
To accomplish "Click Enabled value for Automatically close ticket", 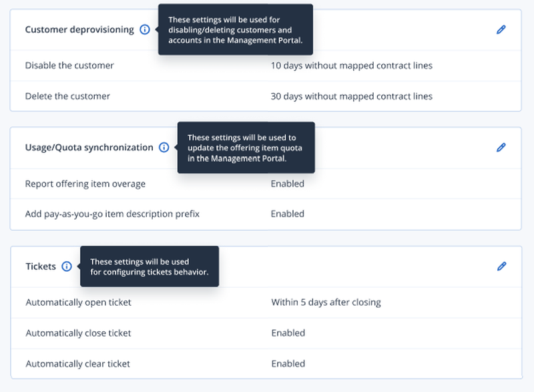I will [288, 333].
